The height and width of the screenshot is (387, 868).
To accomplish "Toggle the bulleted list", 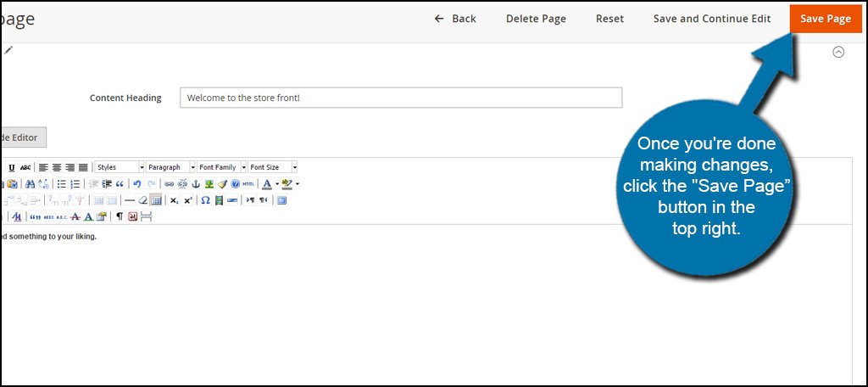I will pos(62,183).
